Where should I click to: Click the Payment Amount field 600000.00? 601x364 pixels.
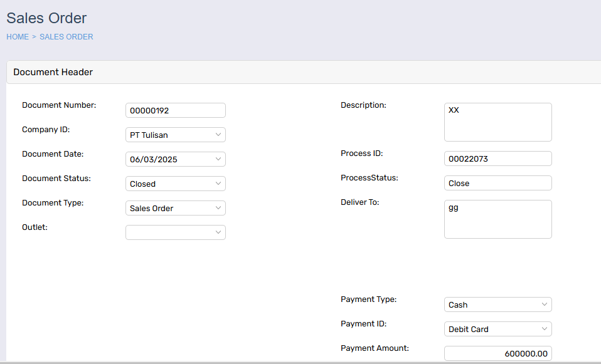click(x=498, y=353)
